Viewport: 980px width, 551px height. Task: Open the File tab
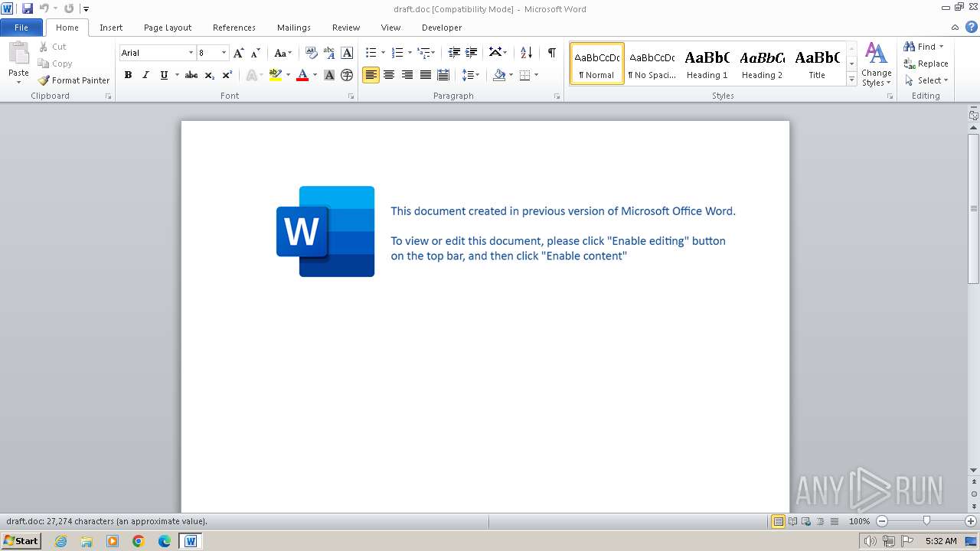21,28
